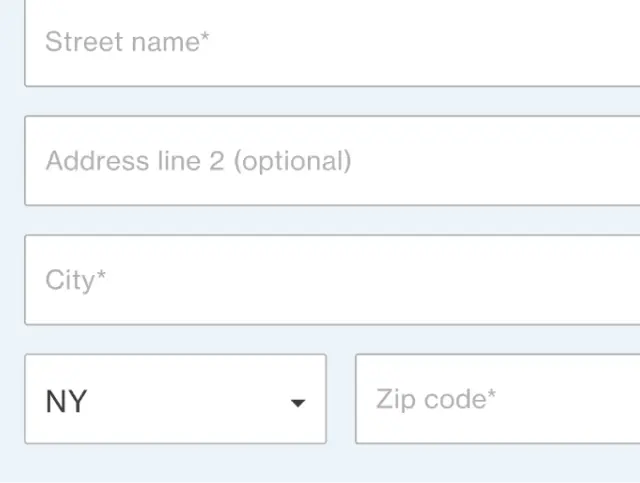Viewport: 640px width, 483px height.
Task: Click the optional Address line 2 placeholder
Action: (x=198, y=161)
